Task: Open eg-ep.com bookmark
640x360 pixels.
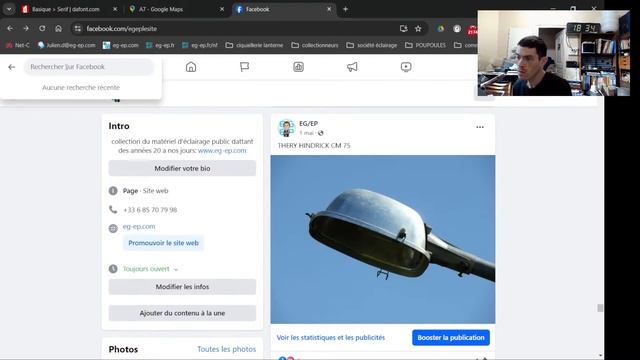Action: (x=121, y=45)
